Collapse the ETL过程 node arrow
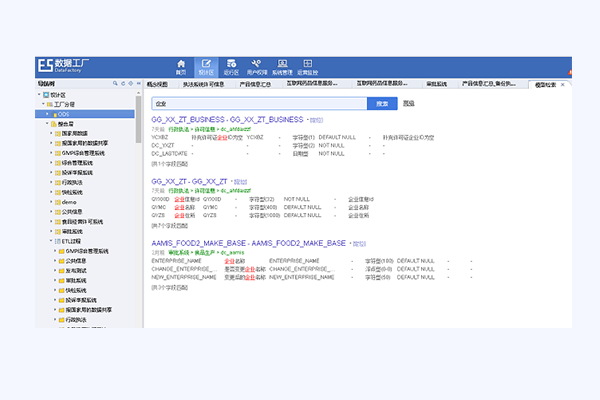The image size is (600, 400). (51, 241)
